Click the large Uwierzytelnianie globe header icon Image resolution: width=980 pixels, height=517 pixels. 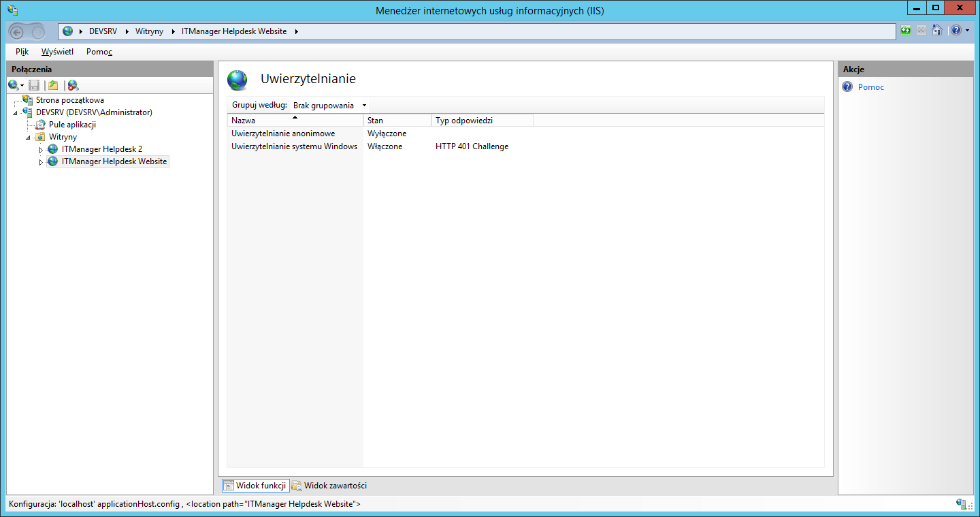point(238,80)
